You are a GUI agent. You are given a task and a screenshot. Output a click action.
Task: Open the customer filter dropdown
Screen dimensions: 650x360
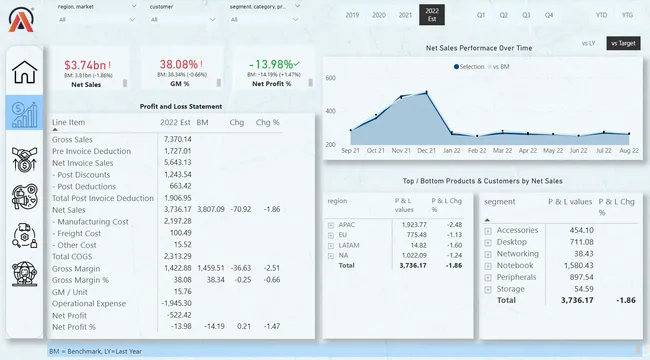click(x=183, y=19)
